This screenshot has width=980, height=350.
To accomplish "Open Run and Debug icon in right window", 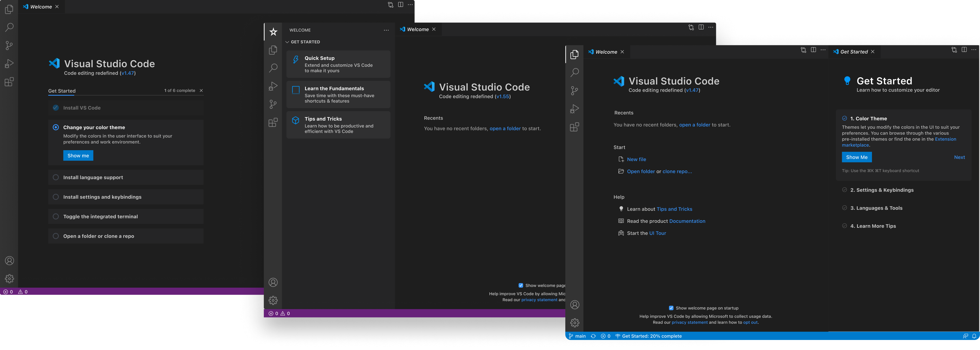I will tap(575, 109).
